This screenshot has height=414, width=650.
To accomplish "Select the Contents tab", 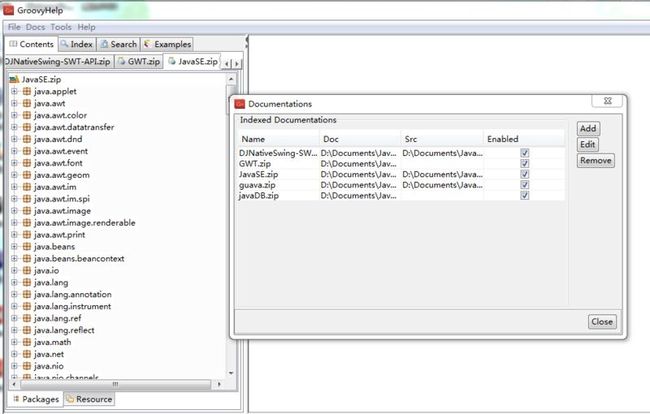I will point(32,44).
